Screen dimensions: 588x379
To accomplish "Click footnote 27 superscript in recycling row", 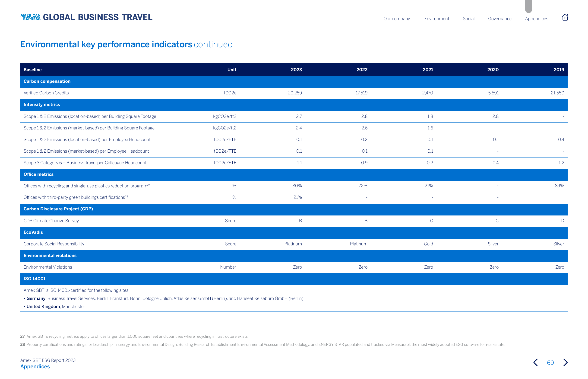I will (149, 185).
